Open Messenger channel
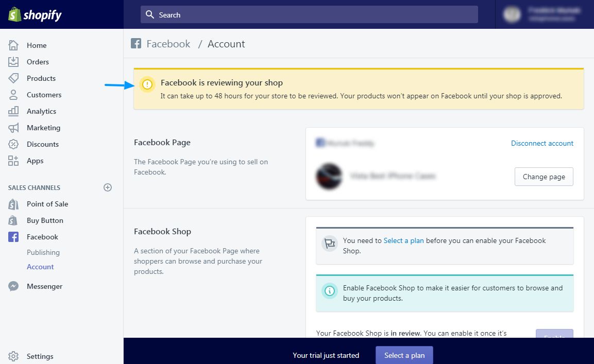Image resolution: width=594 pixels, height=364 pixels. (45, 286)
